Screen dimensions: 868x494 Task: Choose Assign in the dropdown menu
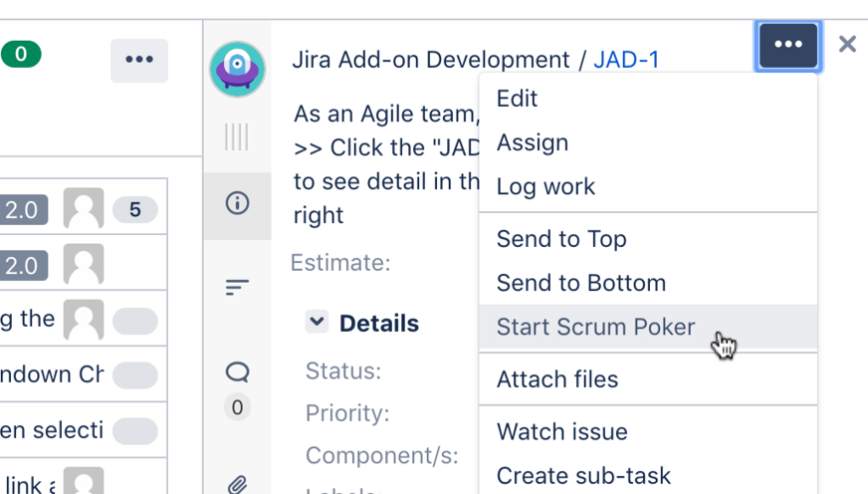click(533, 142)
